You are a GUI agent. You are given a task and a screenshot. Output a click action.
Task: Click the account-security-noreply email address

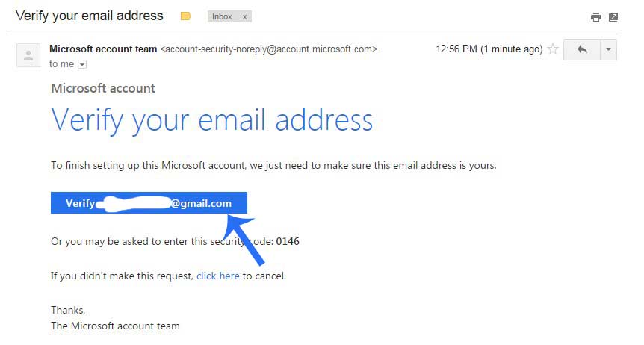pyautogui.click(x=269, y=49)
